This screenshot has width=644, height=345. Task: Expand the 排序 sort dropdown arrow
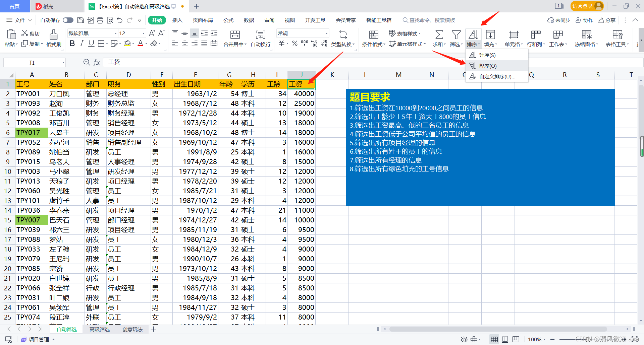pos(479,45)
